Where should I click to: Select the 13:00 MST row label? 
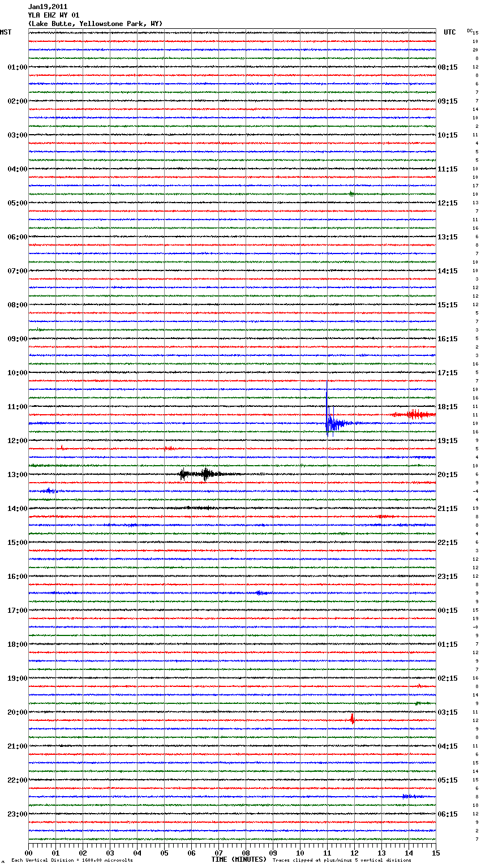click(18, 475)
